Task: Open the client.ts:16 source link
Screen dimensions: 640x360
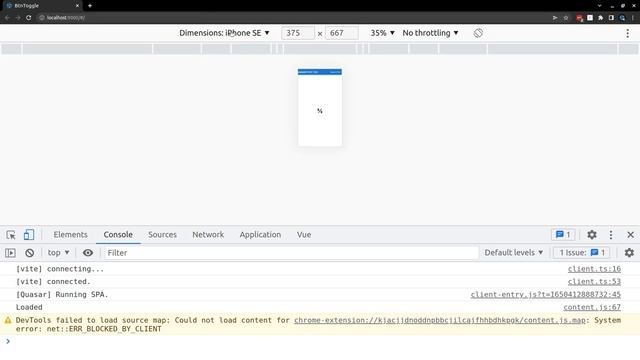Action: pyautogui.click(x=594, y=269)
